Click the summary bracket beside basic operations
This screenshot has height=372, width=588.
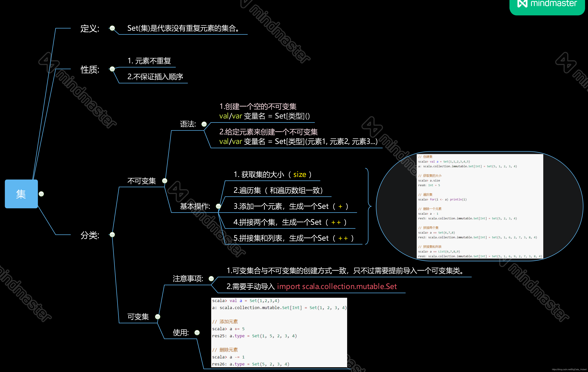pos(368,206)
